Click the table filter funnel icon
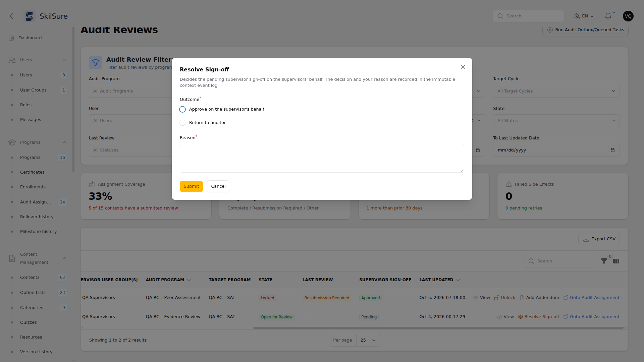 point(604,261)
